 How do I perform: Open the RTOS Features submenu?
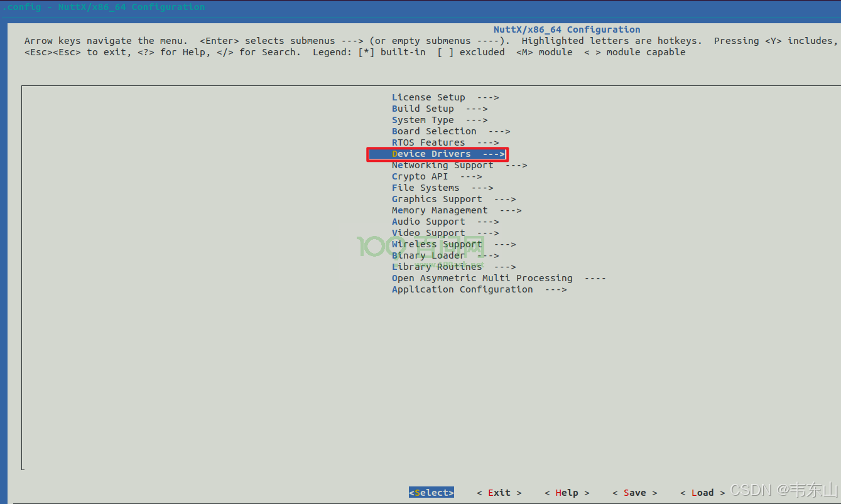click(445, 142)
